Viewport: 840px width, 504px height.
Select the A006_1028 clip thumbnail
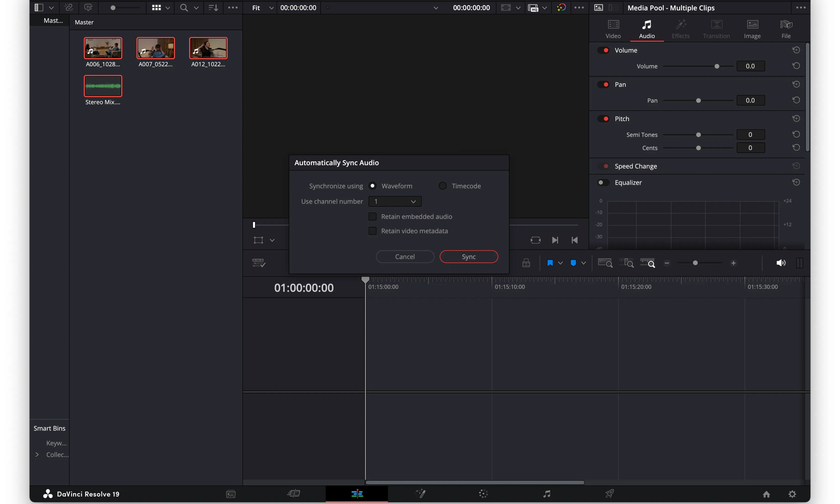(x=103, y=48)
